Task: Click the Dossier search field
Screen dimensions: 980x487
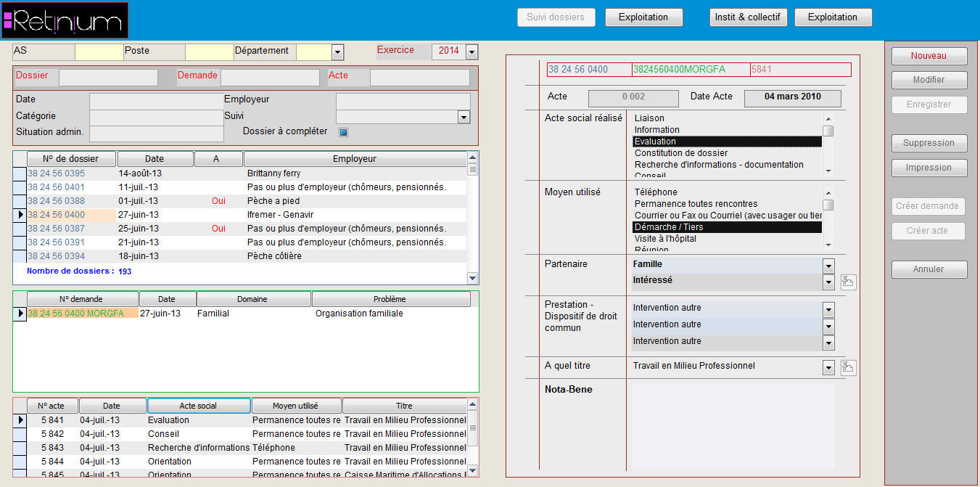Action: point(108,78)
